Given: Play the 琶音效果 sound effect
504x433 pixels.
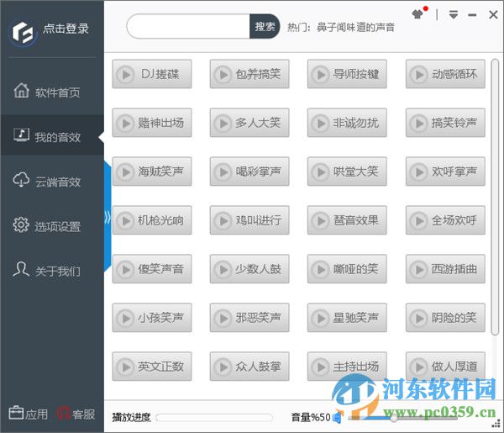Looking at the screenshot, I should point(347,220).
